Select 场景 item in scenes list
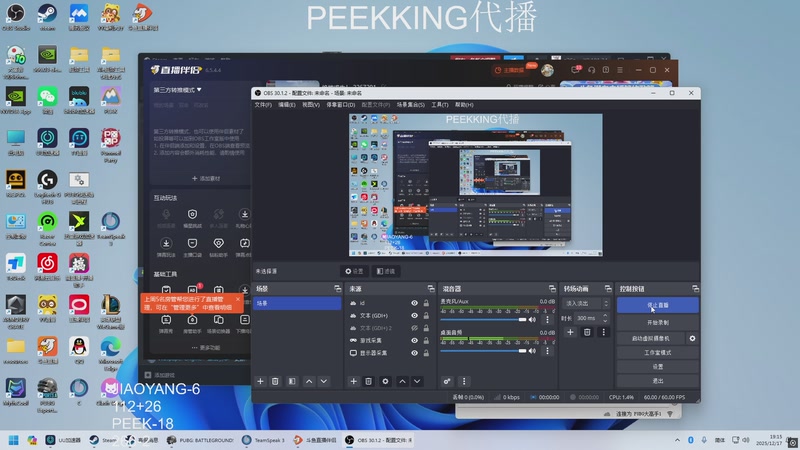The width and height of the screenshot is (800, 450). coord(297,303)
